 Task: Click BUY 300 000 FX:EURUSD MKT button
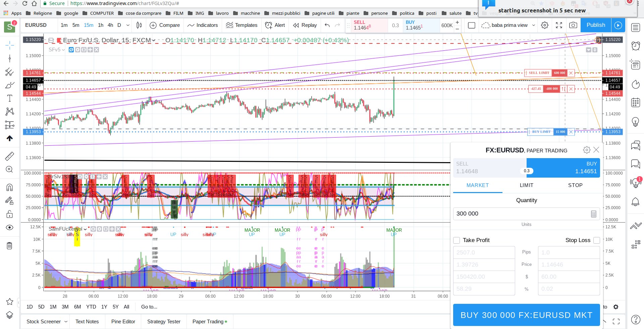(x=526, y=315)
